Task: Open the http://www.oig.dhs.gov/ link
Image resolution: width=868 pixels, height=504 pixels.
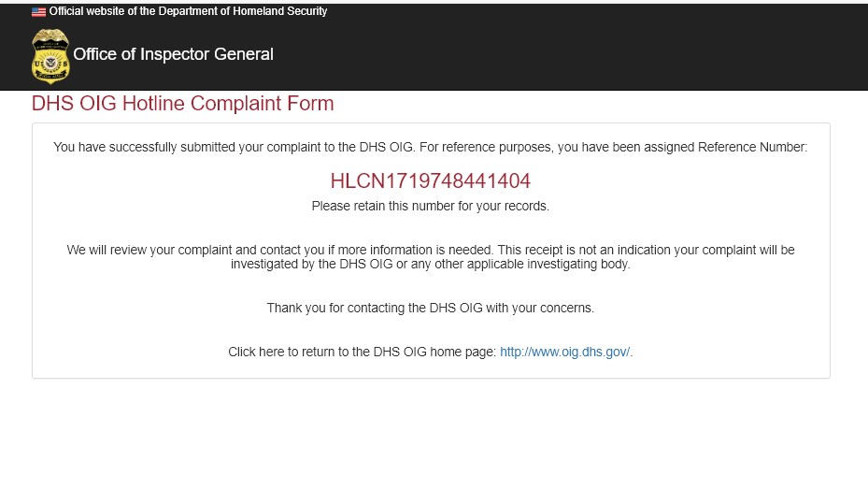Action: pyautogui.click(x=564, y=352)
